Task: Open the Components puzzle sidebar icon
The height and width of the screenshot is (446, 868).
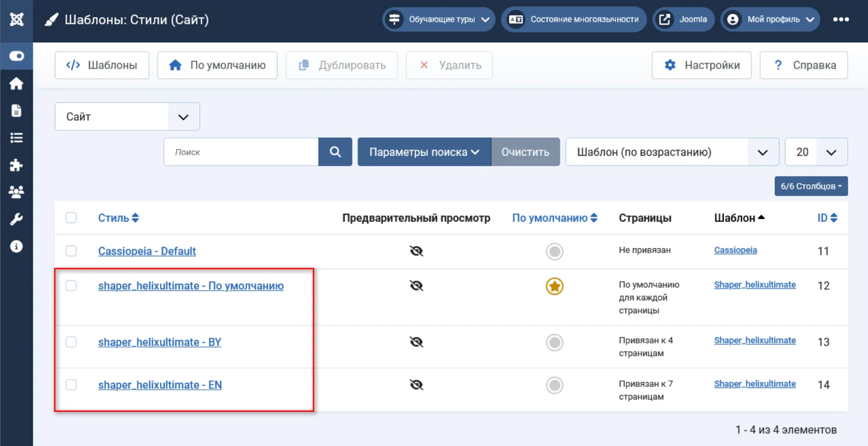Action: pos(17,165)
